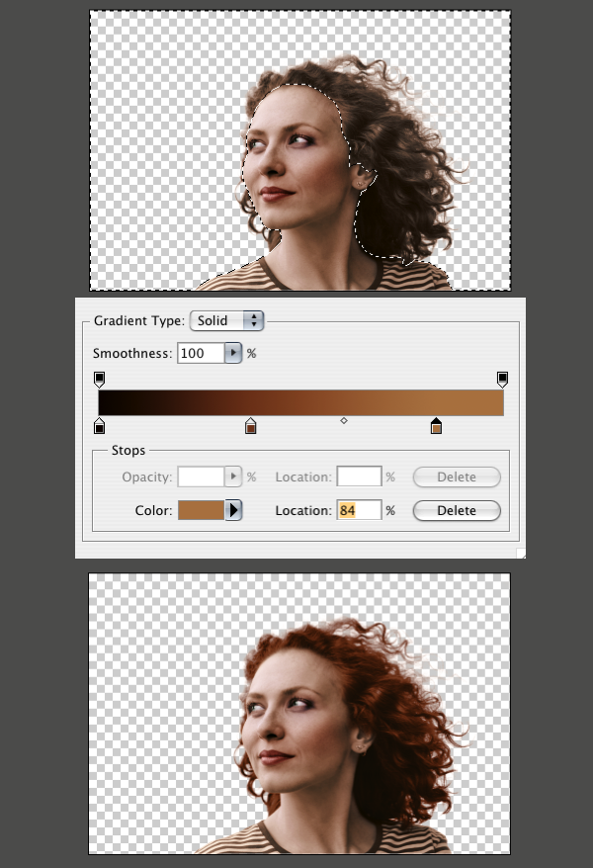
Task: Click the dialog resize grip corner
Action: pyautogui.click(x=521, y=554)
